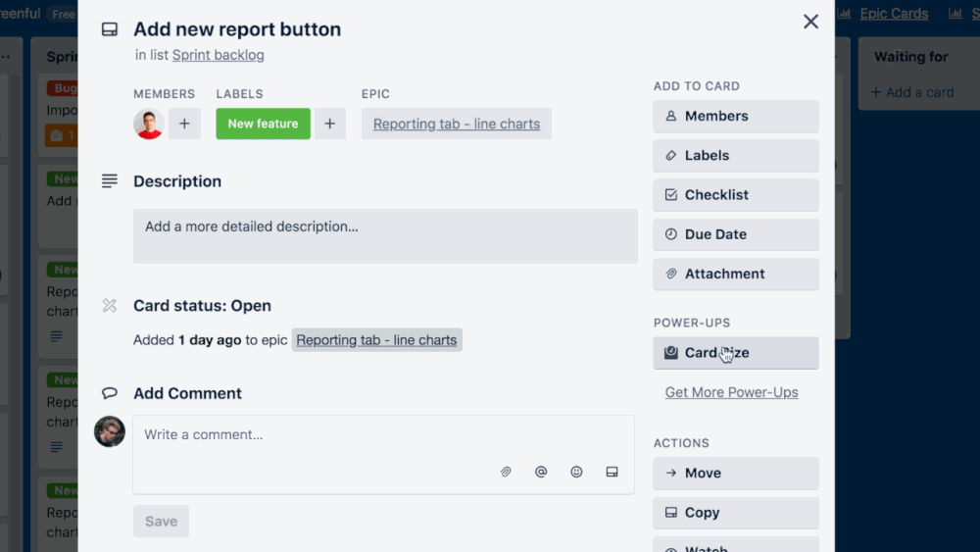980x552 pixels.
Task: Add an Attachment to the card
Action: 736,274
